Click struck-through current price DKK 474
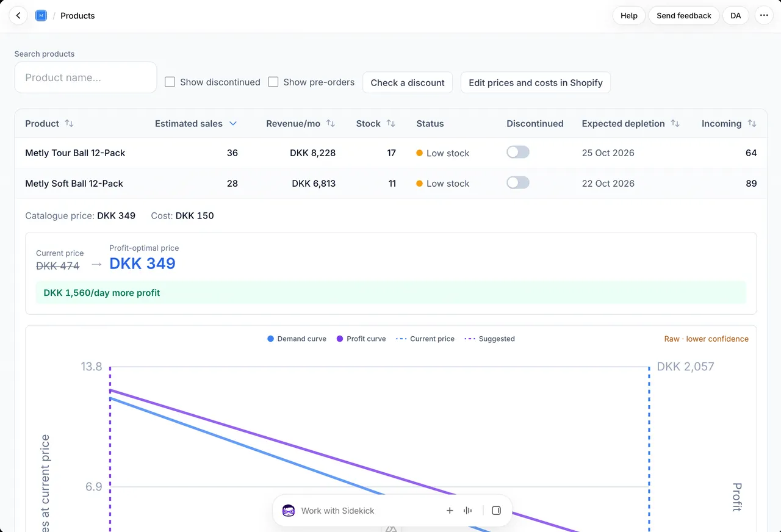Viewport: 781px width, 532px height. 58,266
